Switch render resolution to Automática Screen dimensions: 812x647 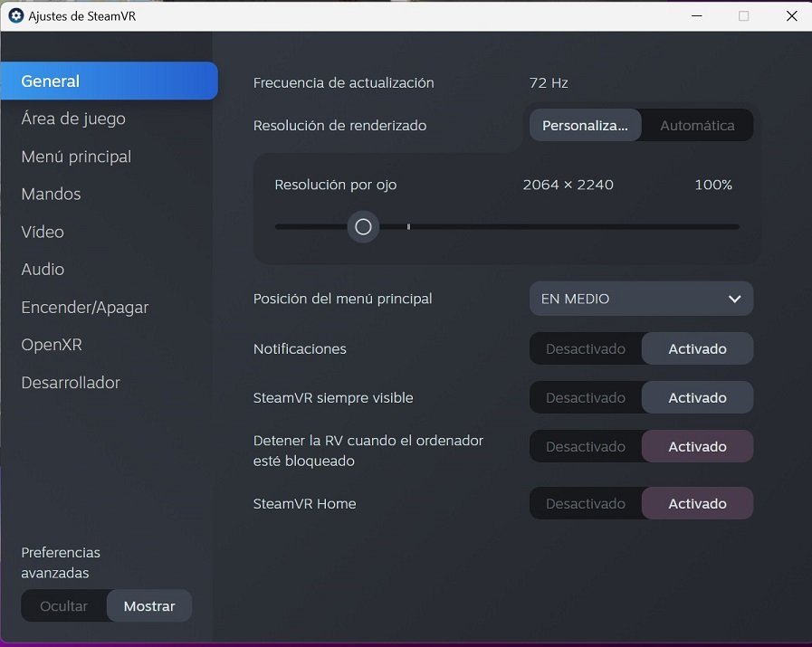(696, 125)
